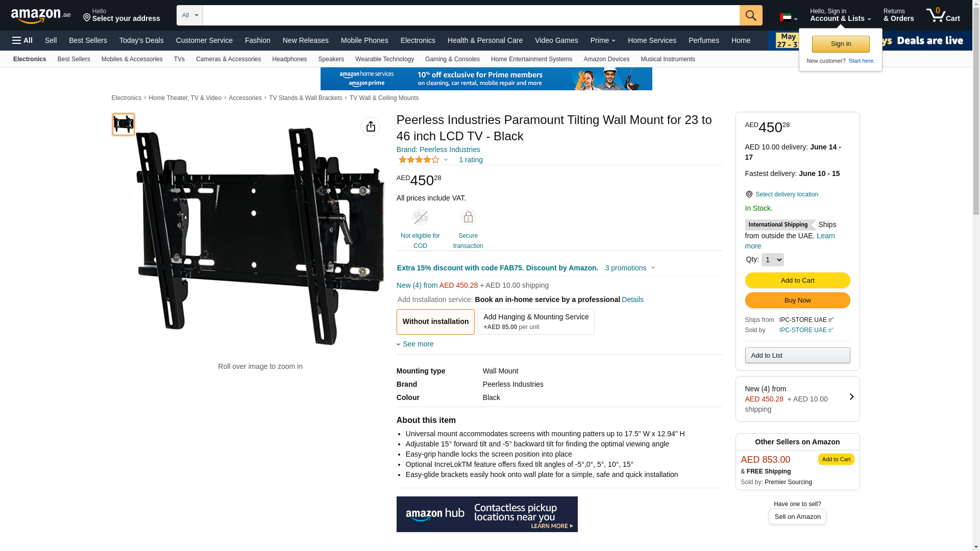
Task: Open the shopping cart icon
Action: (943, 15)
